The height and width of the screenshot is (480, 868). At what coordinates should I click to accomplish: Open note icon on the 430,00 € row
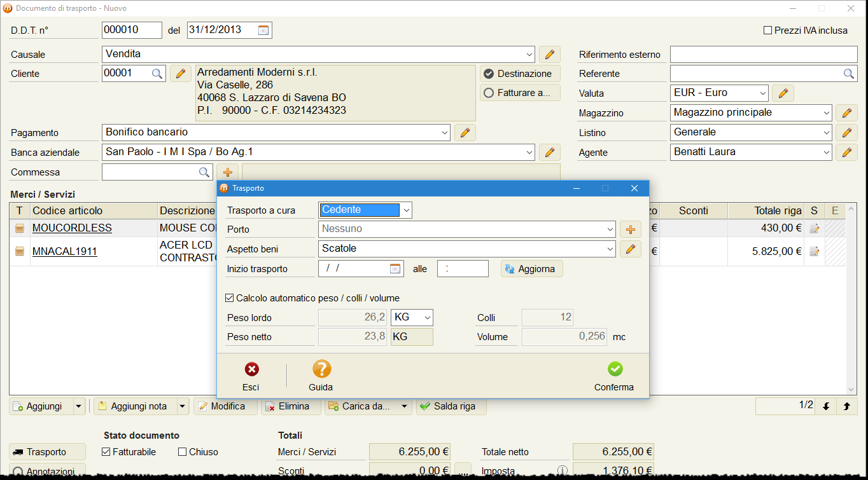tap(814, 228)
